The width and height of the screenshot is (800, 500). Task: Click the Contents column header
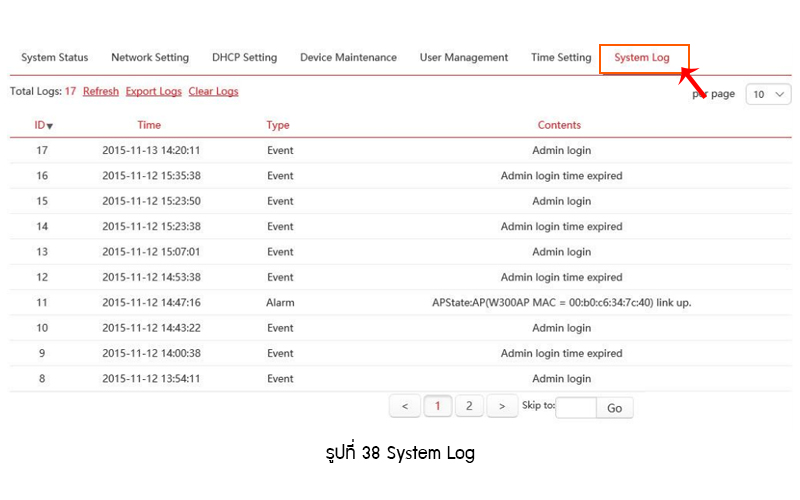(x=559, y=125)
